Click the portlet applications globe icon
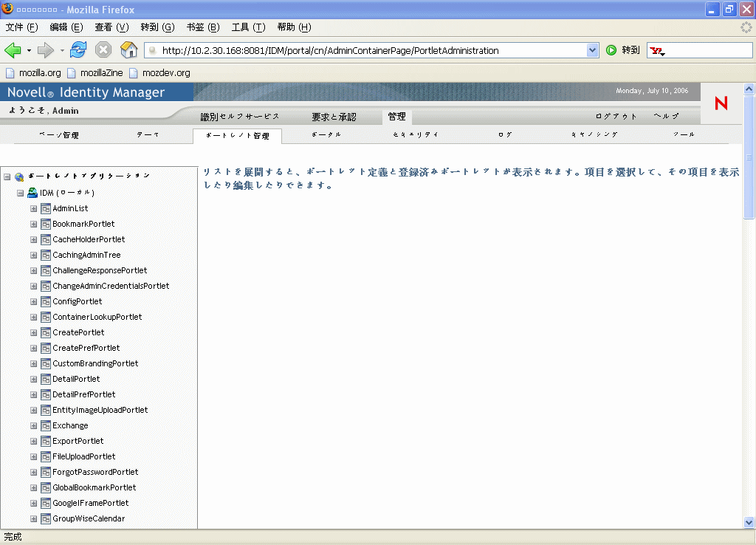The height and width of the screenshot is (545, 756). tap(19, 177)
